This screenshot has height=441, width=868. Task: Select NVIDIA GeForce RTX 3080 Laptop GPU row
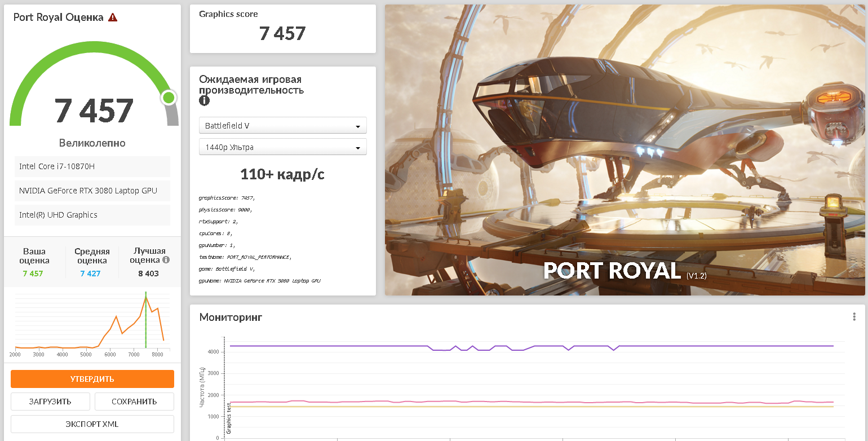click(x=92, y=191)
